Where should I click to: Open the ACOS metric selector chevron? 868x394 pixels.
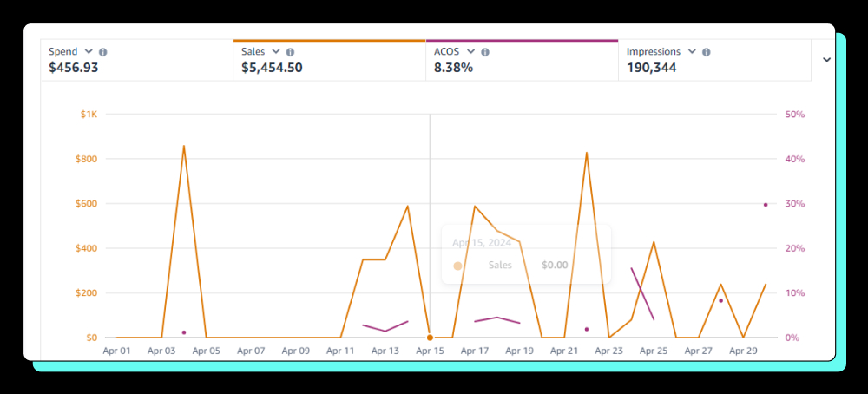tap(470, 52)
